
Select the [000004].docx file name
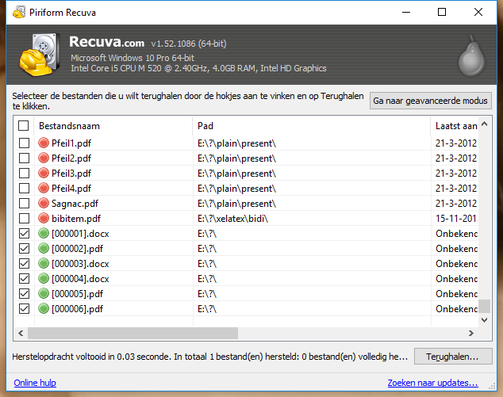(x=80, y=279)
